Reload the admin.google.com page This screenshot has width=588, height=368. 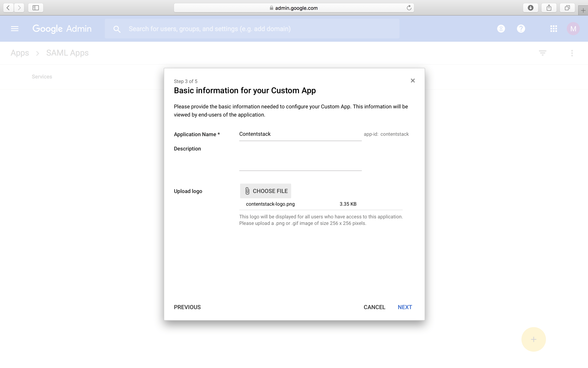point(409,8)
